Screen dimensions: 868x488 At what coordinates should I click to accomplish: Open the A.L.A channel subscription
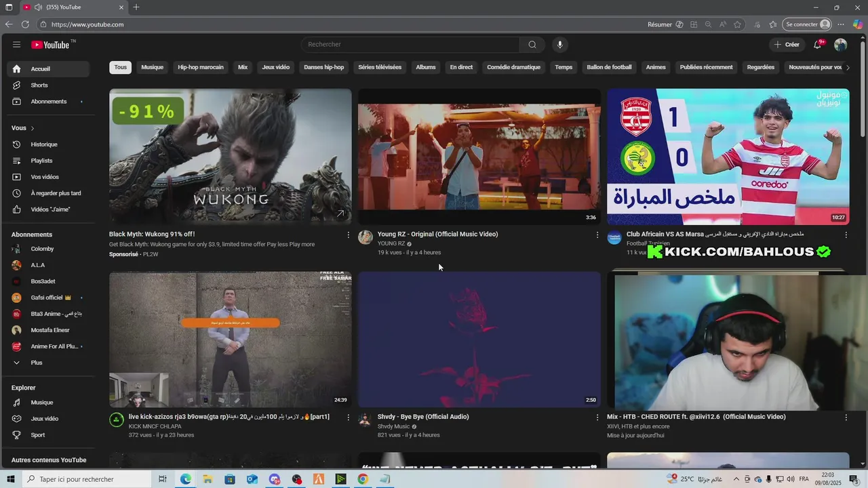48,265
